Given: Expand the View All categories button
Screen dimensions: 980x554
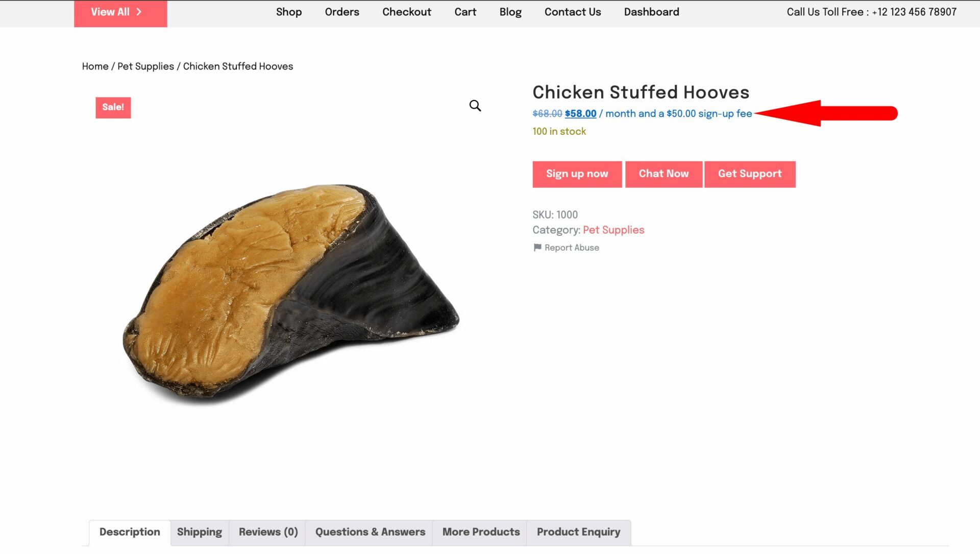Looking at the screenshot, I should point(120,12).
